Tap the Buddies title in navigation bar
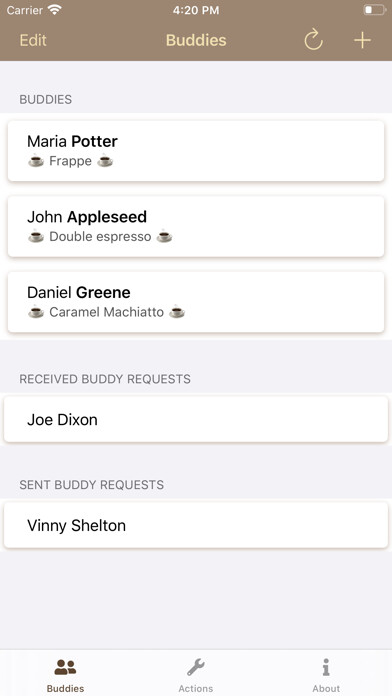Screen dimensions: 392x696 tap(196, 40)
